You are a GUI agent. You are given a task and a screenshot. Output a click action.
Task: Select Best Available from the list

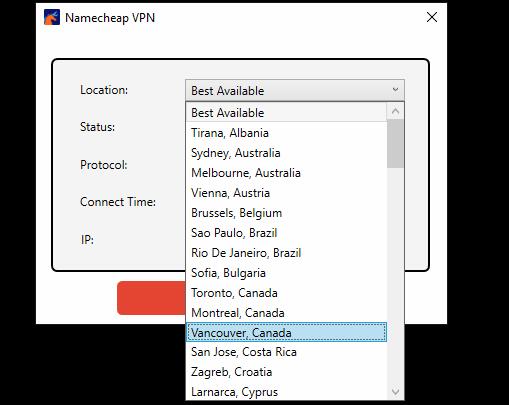(286, 113)
